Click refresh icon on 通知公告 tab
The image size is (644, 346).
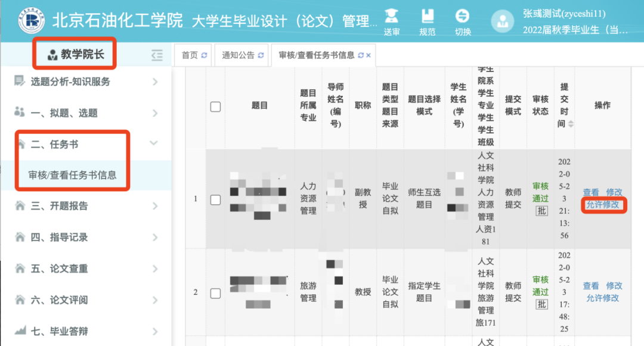click(x=260, y=55)
